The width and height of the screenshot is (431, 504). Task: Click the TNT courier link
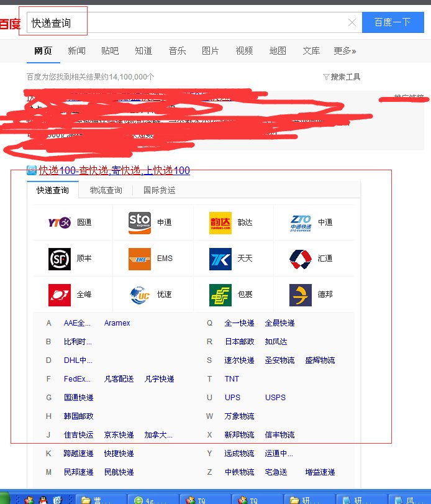(x=232, y=379)
